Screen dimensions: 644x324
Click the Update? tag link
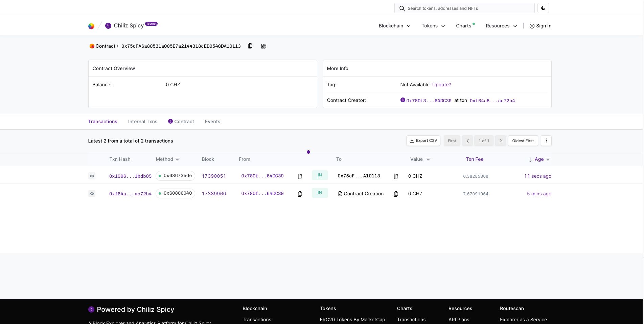click(441, 85)
